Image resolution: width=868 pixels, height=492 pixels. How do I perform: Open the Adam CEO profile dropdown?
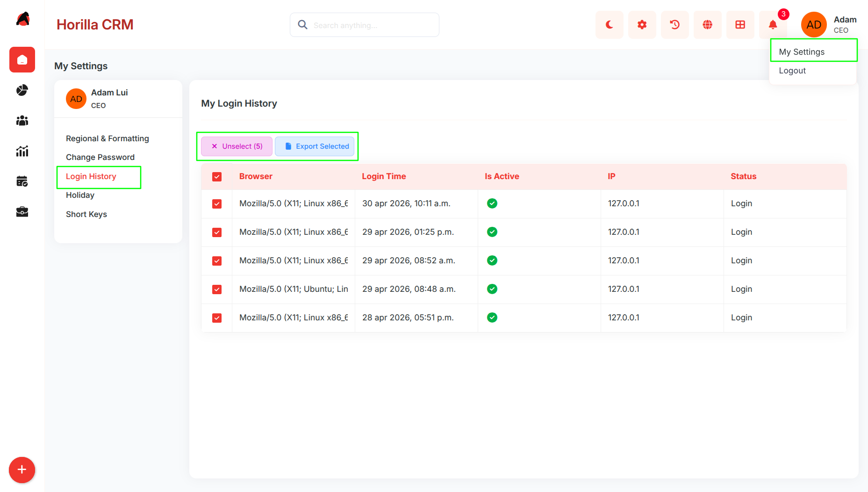coord(829,25)
